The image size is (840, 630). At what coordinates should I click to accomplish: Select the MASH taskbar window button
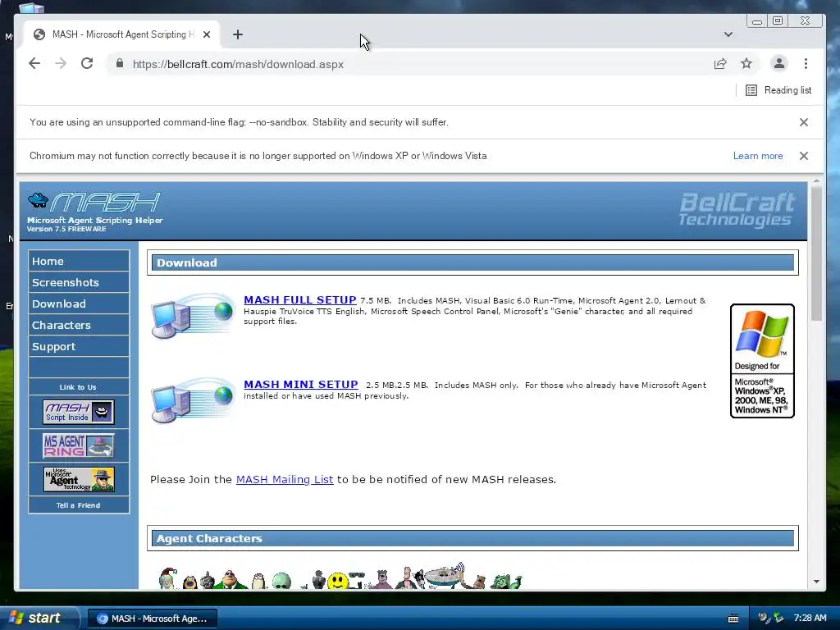(152, 619)
